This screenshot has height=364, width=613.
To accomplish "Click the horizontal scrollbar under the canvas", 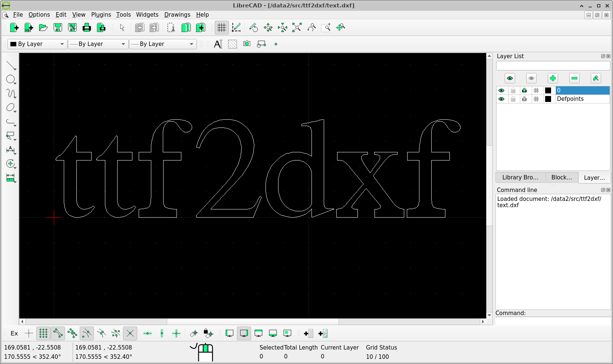I will click(x=253, y=322).
